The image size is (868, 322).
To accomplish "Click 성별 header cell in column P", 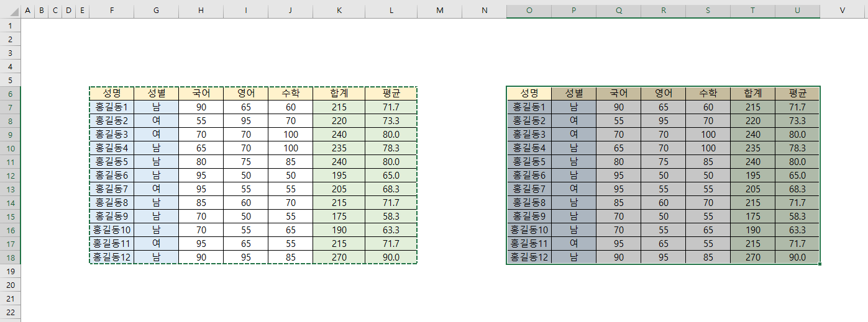I will tap(573, 93).
